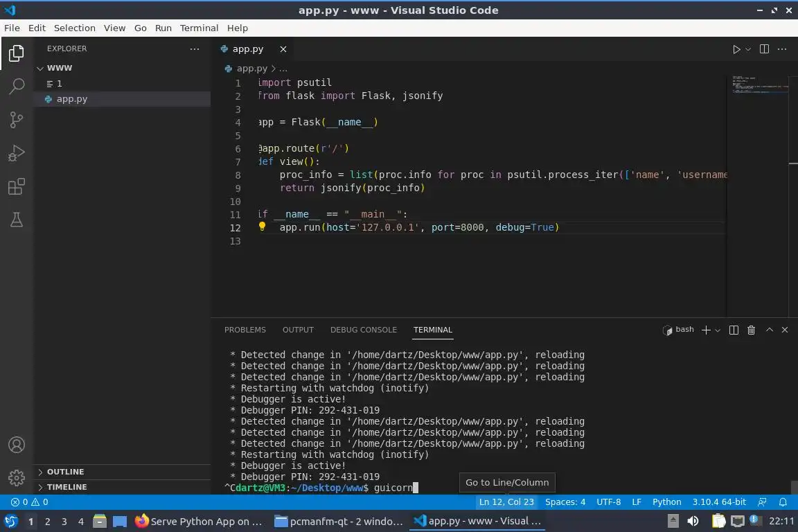Open the Manage gear icon
This screenshot has width=798, height=532.
click(17, 477)
